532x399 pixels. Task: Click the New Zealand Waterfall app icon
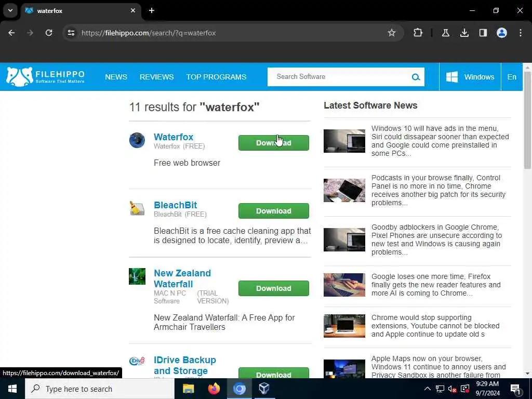(137, 276)
